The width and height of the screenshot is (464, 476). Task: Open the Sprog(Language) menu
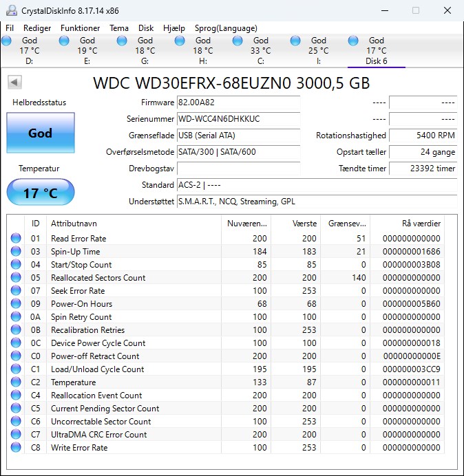point(226,28)
